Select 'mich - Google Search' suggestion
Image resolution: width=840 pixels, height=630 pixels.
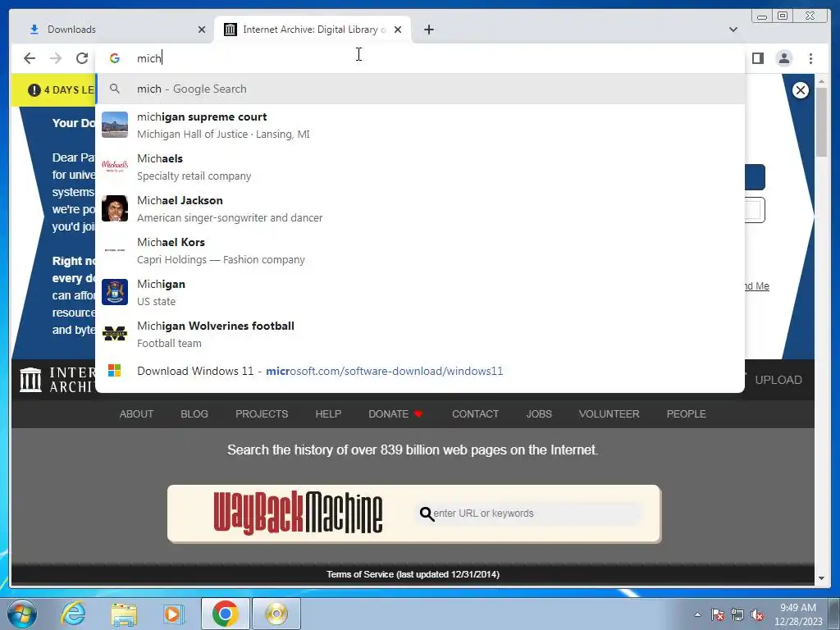(x=420, y=89)
